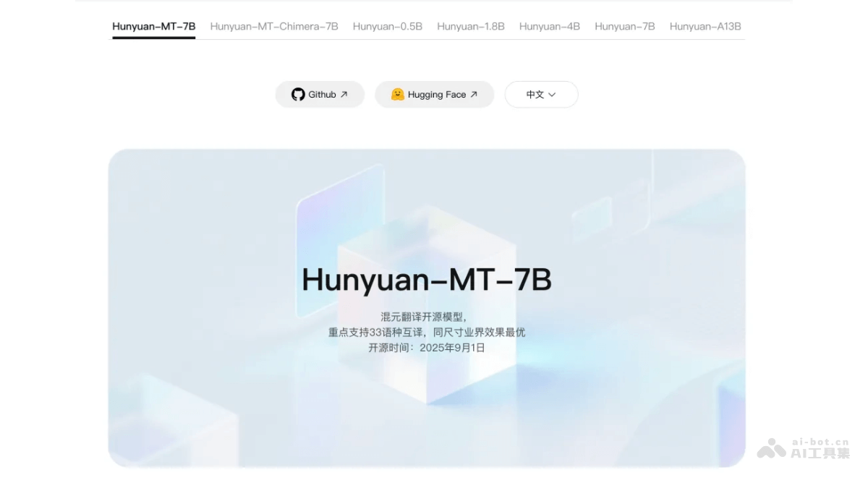Switch to the Hunyuan-7B tab

coord(624,27)
